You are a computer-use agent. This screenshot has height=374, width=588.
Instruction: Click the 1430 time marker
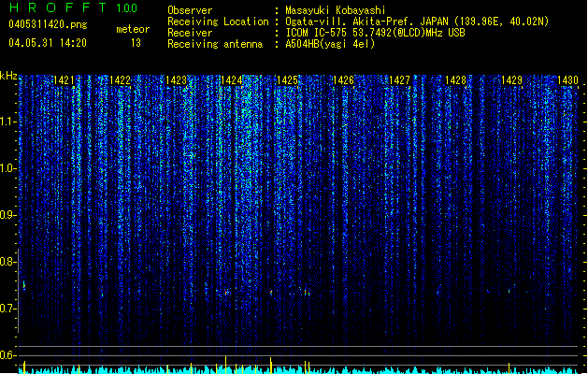pyautogui.click(x=567, y=80)
